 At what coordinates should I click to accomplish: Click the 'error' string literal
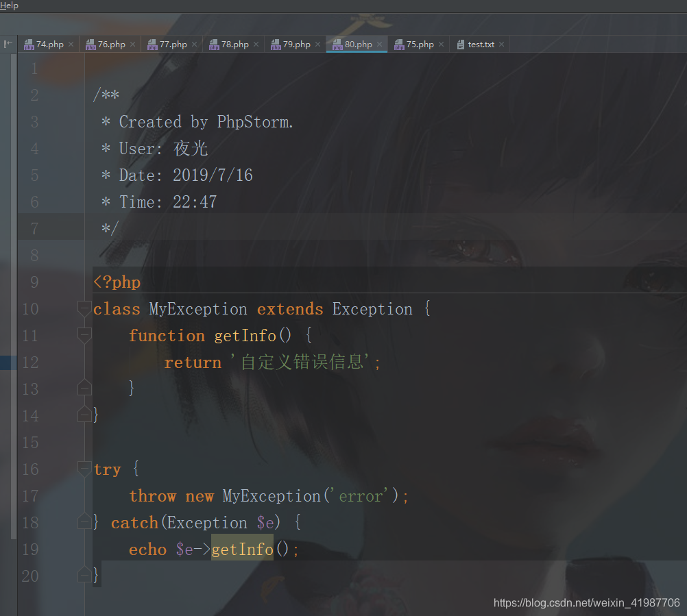360,497
